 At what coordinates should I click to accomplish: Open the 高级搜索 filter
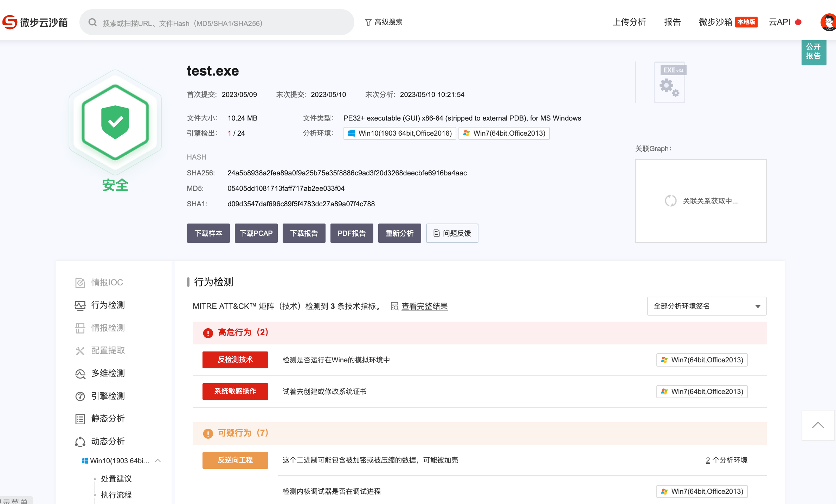(x=384, y=22)
